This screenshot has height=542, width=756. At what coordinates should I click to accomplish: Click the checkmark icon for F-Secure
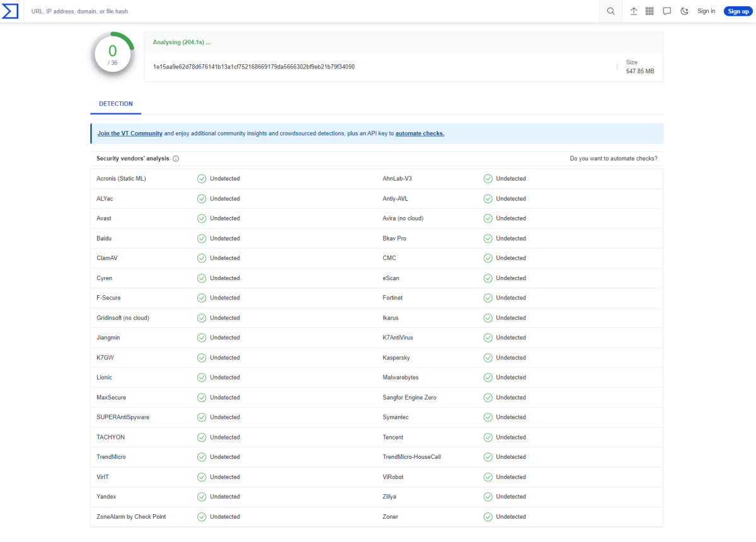202,298
